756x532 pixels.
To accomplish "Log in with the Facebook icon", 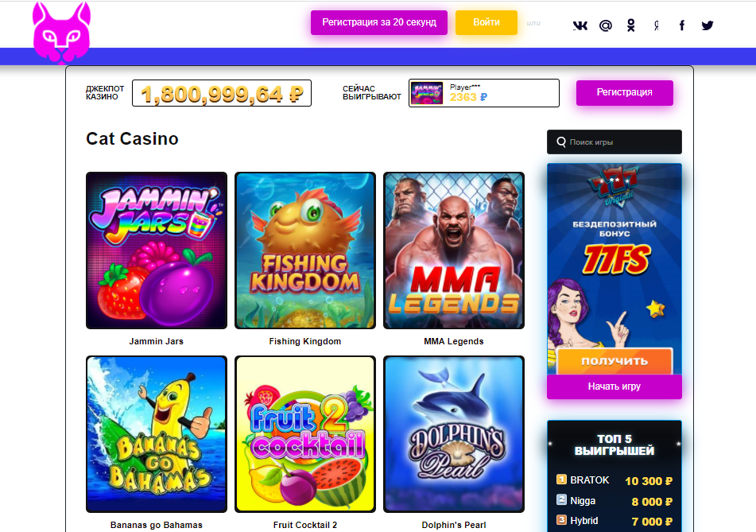I will coord(682,25).
